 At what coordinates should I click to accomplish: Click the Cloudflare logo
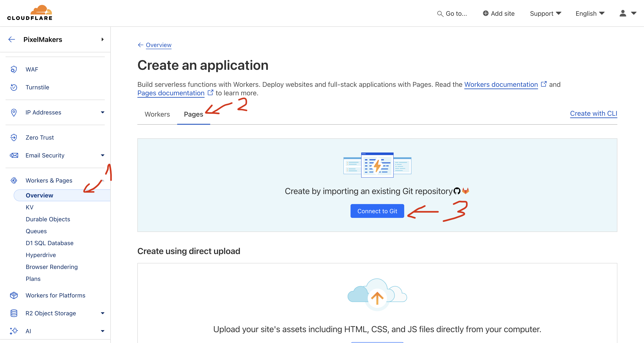[x=30, y=13]
